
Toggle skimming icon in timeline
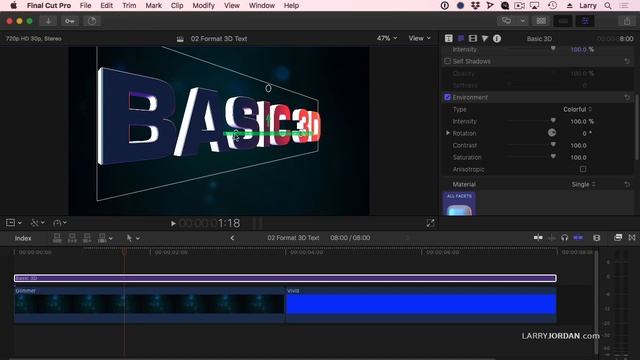coord(538,238)
